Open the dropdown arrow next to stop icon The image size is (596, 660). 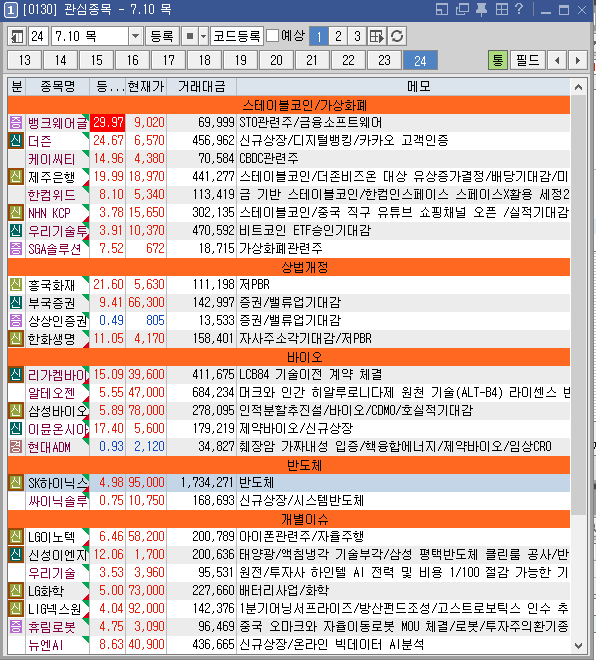(204, 36)
